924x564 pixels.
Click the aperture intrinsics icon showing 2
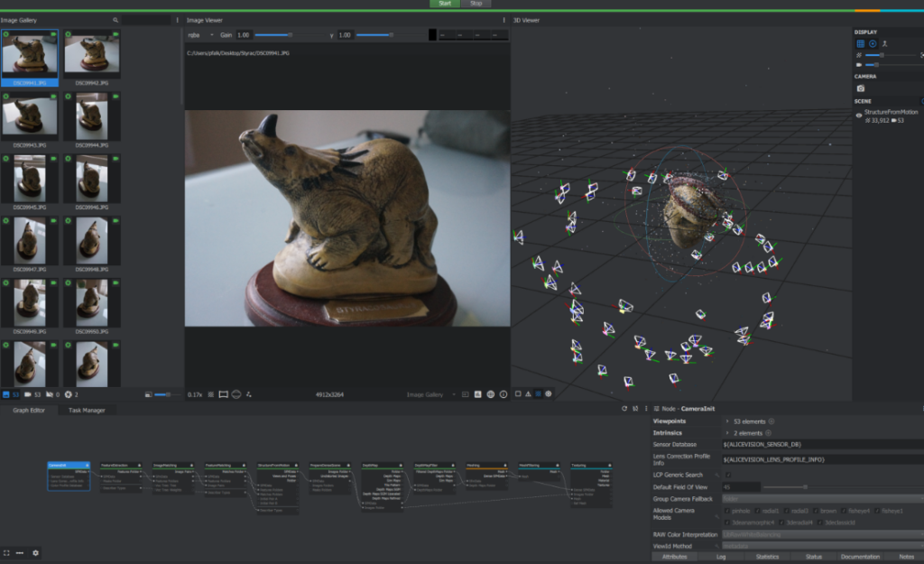69,394
